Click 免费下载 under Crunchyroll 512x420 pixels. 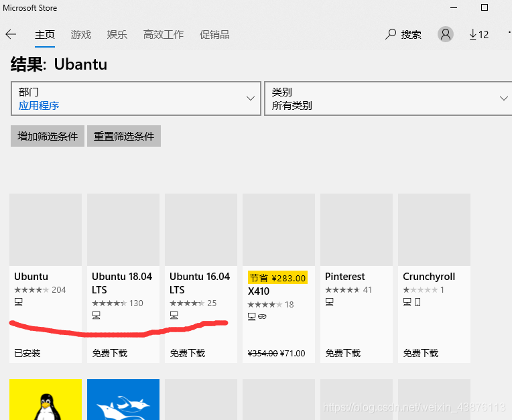[x=420, y=353]
